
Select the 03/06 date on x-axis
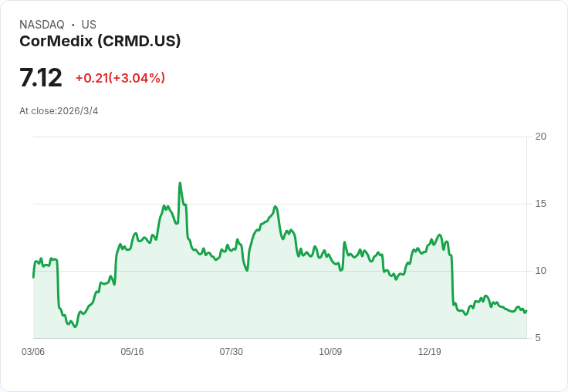coord(33,352)
